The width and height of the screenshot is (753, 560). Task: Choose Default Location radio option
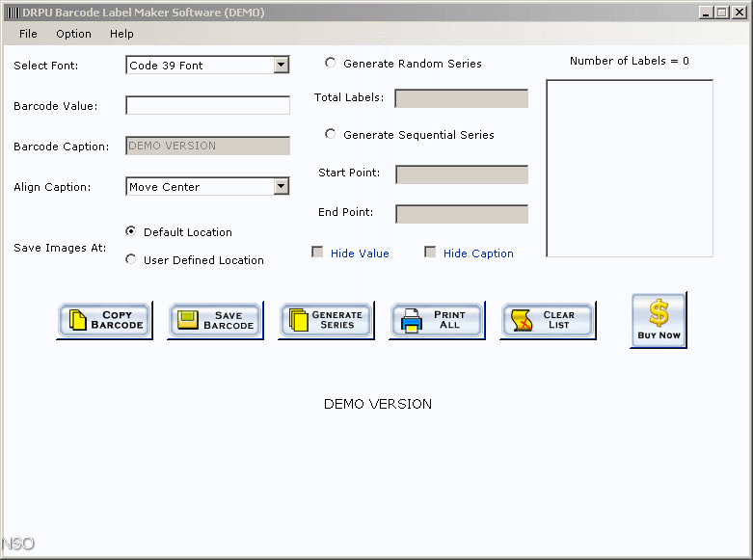(x=130, y=231)
